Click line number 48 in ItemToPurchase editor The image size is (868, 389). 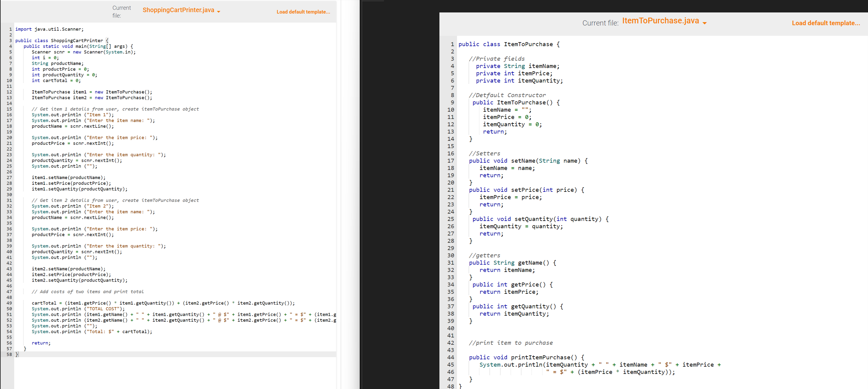click(x=451, y=386)
